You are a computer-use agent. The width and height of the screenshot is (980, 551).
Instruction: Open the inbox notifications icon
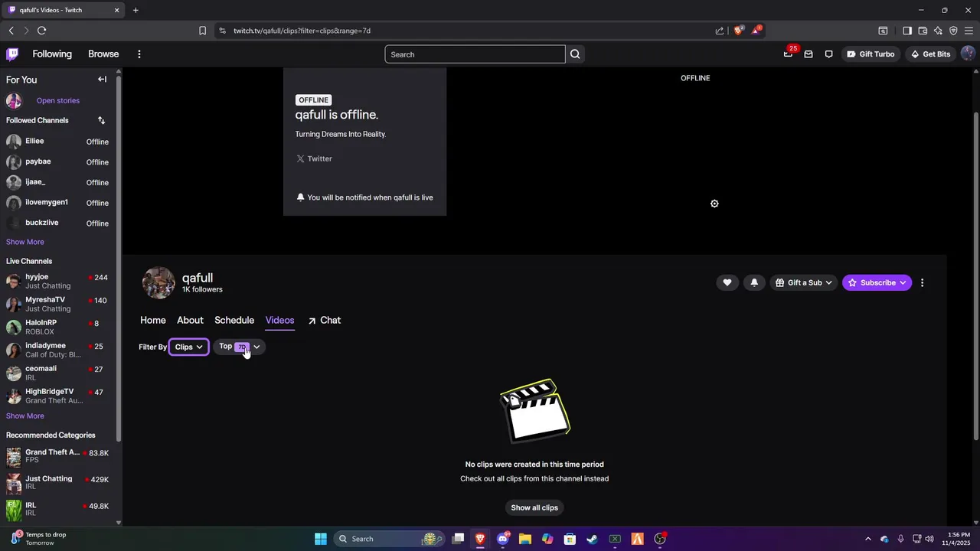(808, 54)
